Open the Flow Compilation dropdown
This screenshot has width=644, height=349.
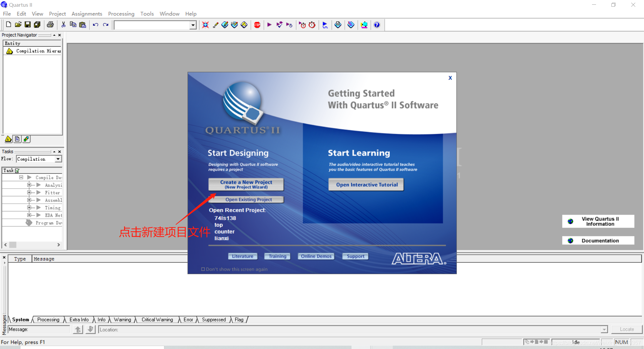tap(58, 159)
